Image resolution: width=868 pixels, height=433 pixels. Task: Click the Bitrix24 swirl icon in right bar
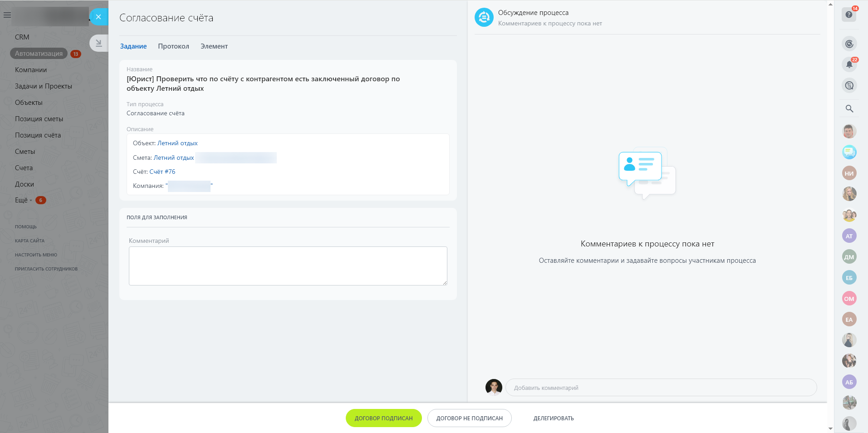coord(849,44)
